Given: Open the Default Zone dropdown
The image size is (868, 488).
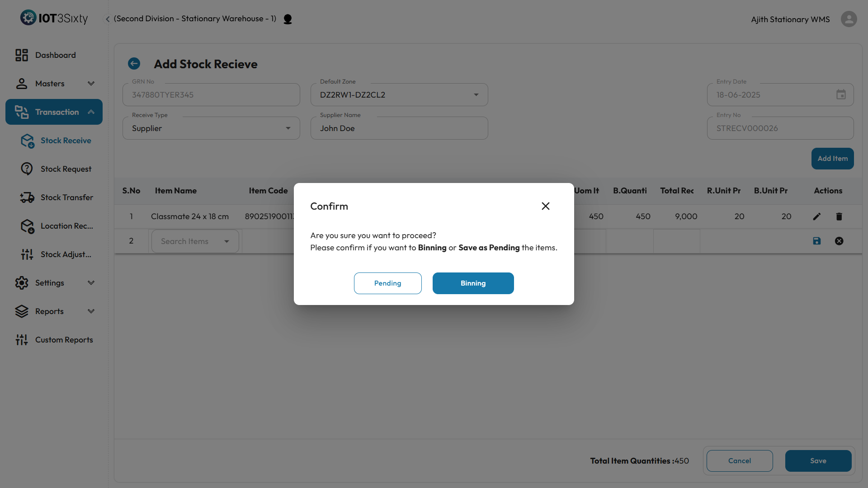Looking at the screenshot, I should [x=476, y=95].
